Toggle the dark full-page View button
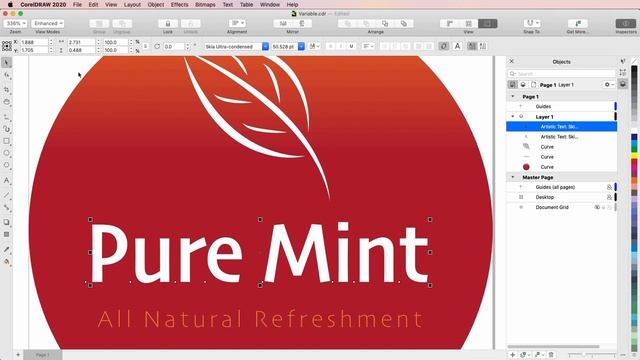 (x=487, y=24)
